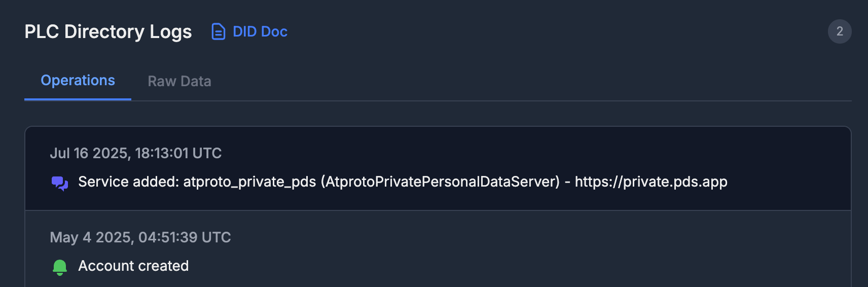Click the word 'Doc' in DID Doc
Screen dimensions: 868x287
pos(274,31)
